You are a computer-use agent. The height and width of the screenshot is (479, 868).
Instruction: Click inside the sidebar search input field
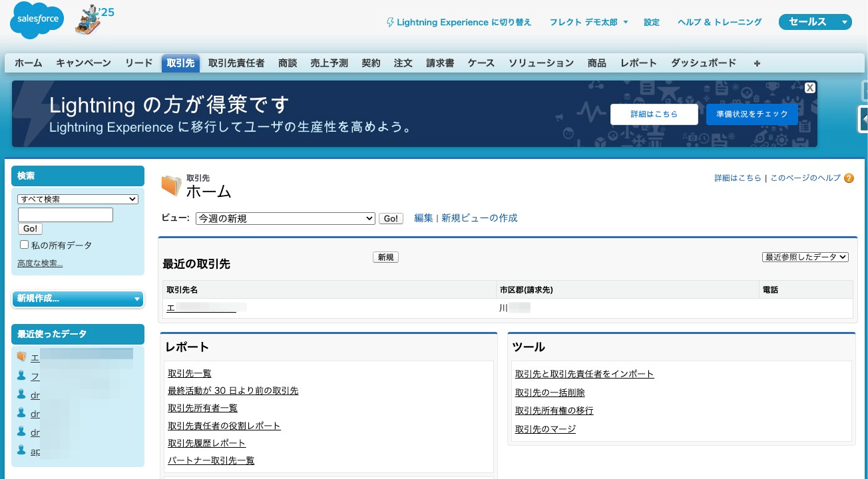coord(65,214)
